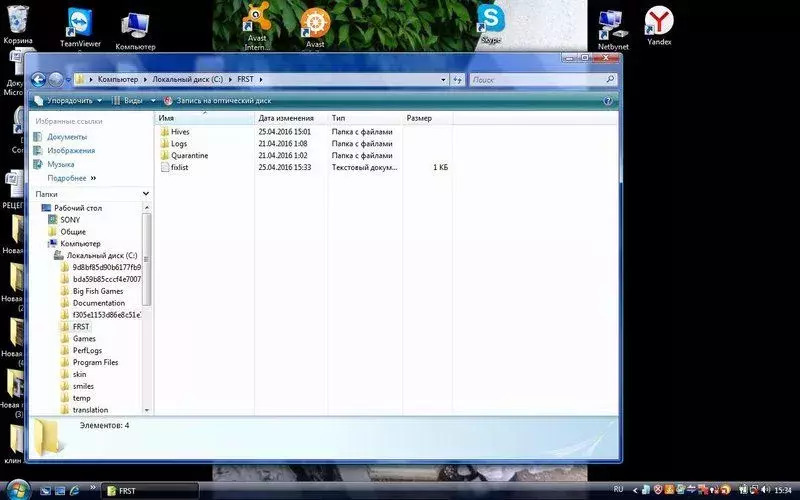Select SONY in the folder tree
This screenshot has width=800, height=500.
(x=70, y=220)
